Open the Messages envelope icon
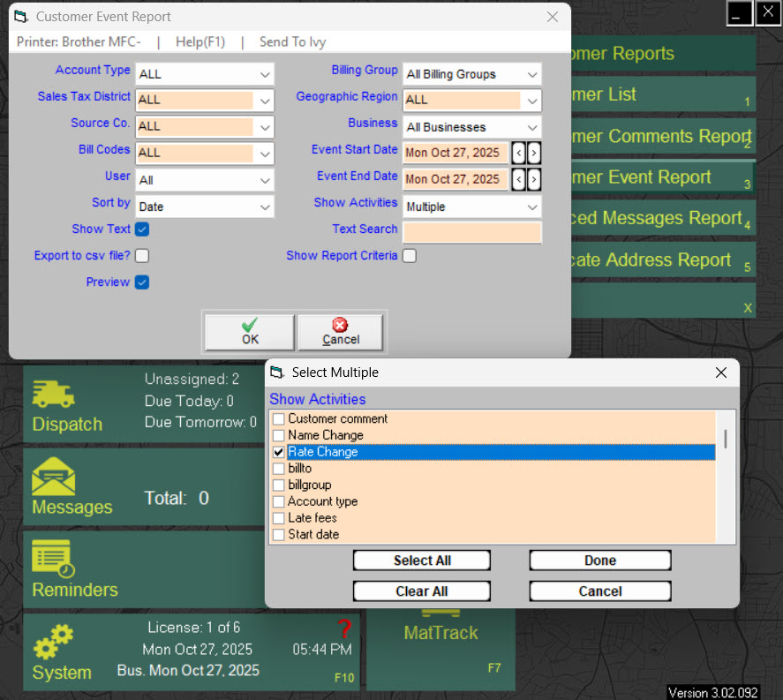783x700 pixels. pyautogui.click(x=53, y=478)
